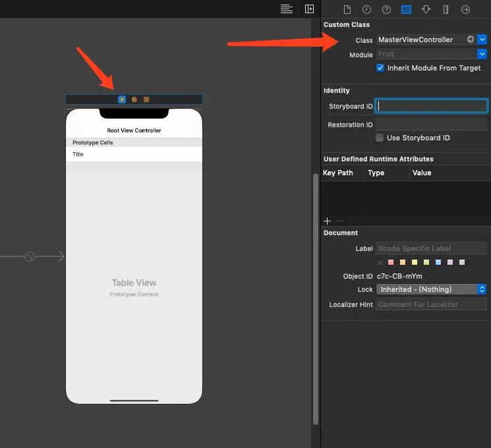Click the Comment For Localizer field
This screenshot has width=491, height=448.
pyautogui.click(x=431, y=304)
